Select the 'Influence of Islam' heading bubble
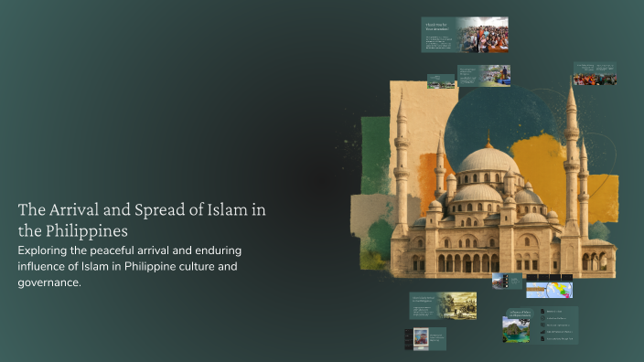The height and width of the screenshot is (362, 644). point(520,314)
